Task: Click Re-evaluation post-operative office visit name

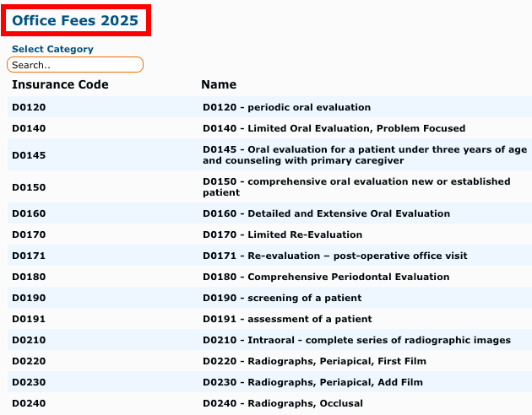Action: [x=335, y=256]
